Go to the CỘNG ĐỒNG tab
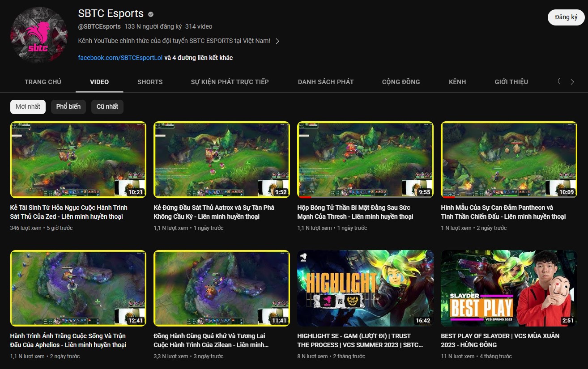 tap(401, 82)
